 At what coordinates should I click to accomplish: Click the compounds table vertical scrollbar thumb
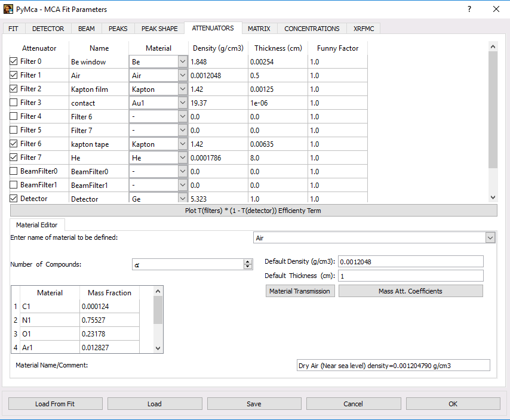coord(158,310)
